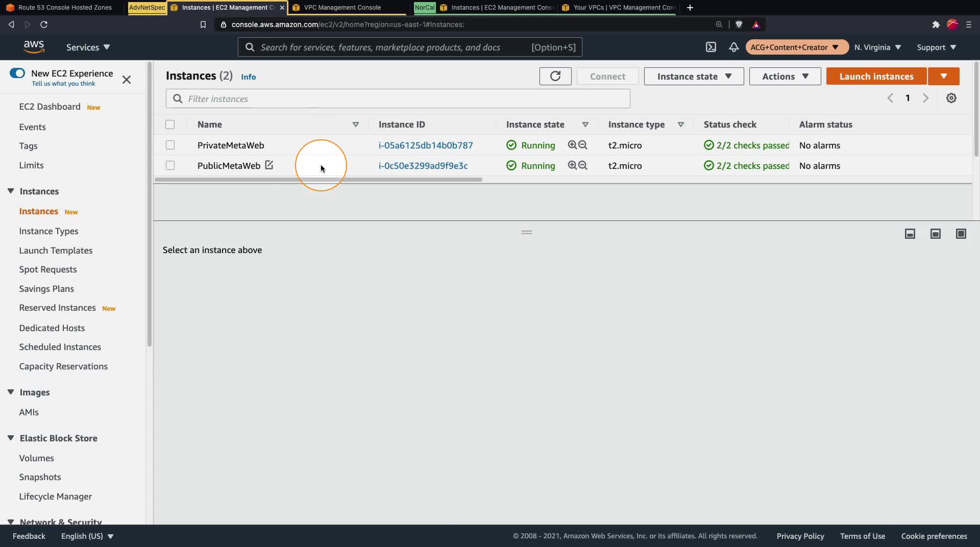
Task: Go back in the browser
Action: click(11, 24)
